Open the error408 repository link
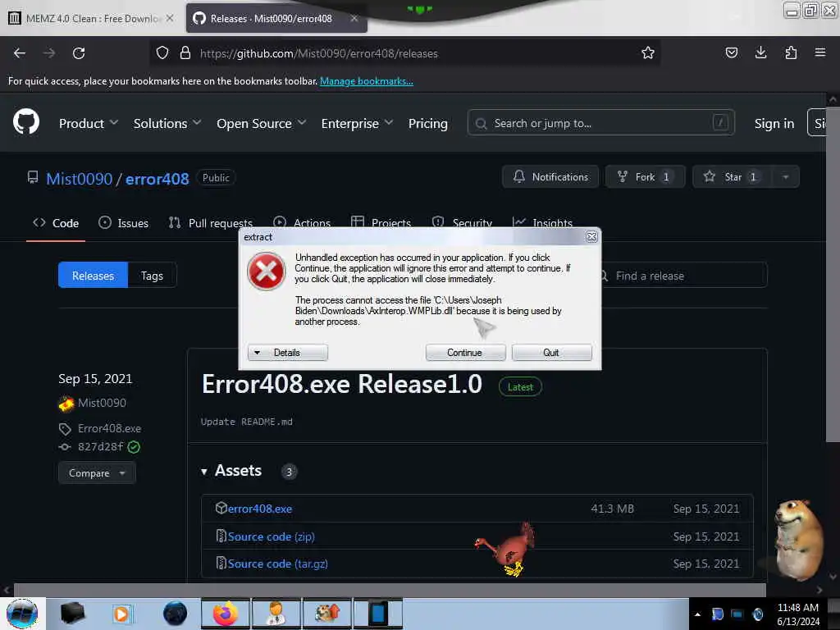The height and width of the screenshot is (630, 840). tap(157, 178)
